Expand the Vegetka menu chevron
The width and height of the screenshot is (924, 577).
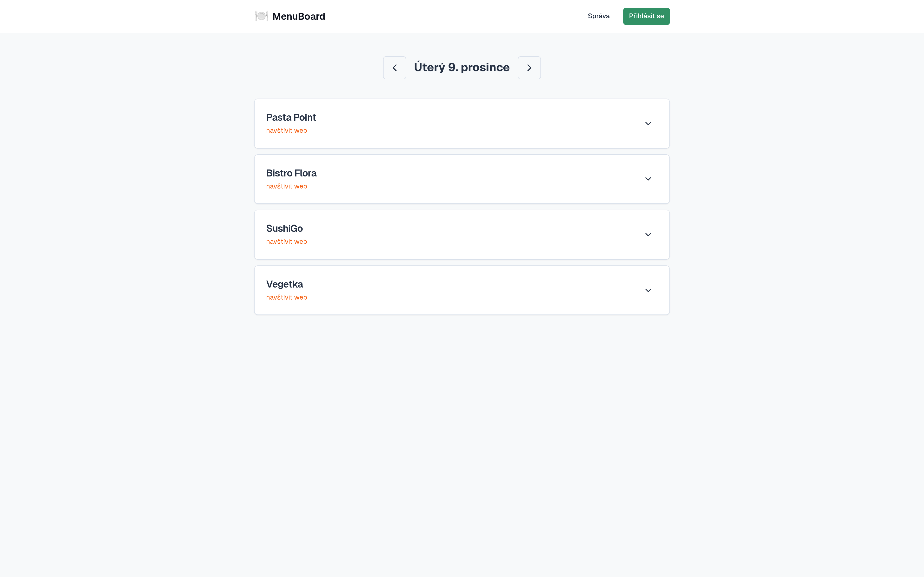[648, 290]
